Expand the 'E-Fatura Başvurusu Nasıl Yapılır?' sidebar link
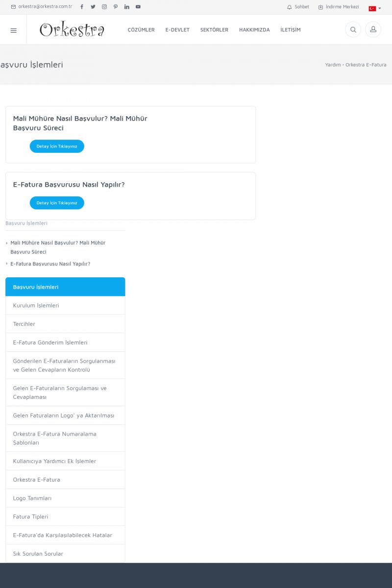The width and height of the screenshot is (392, 588). 50,264
